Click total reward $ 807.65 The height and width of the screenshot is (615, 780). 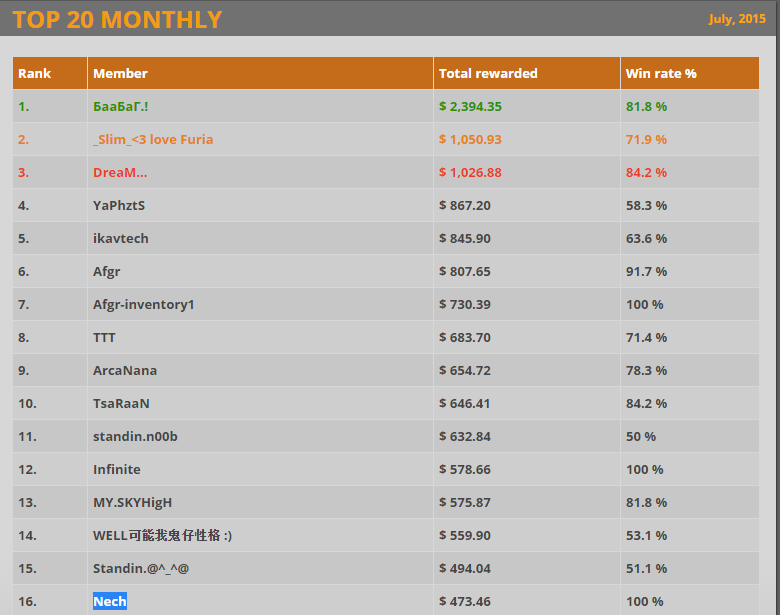point(465,272)
